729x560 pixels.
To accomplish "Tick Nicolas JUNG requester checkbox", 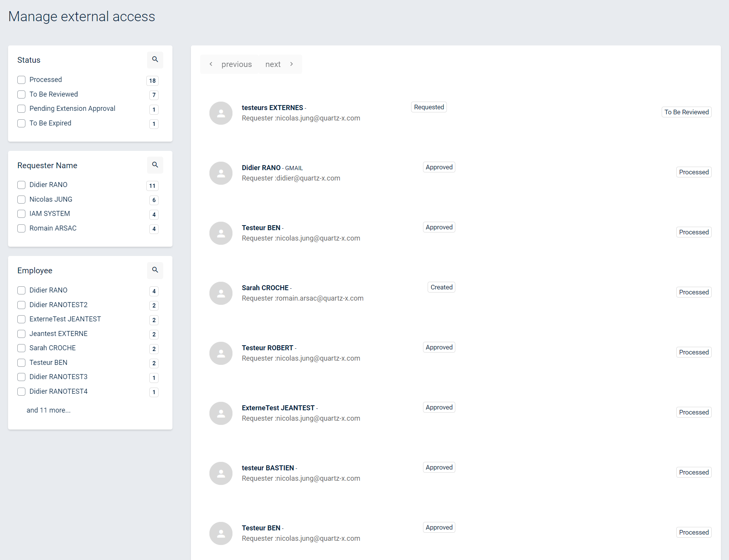I will (22, 199).
